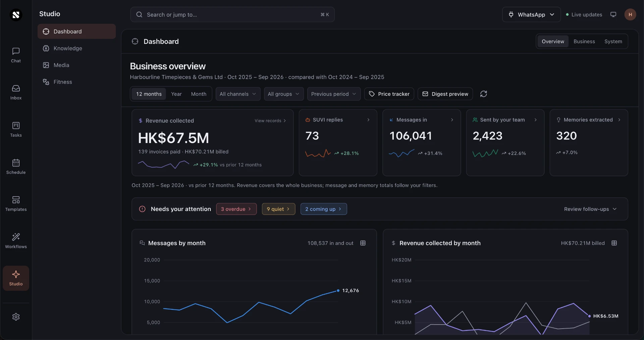
Task: Show table view for Revenue collected by month
Action: tap(614, 243)
